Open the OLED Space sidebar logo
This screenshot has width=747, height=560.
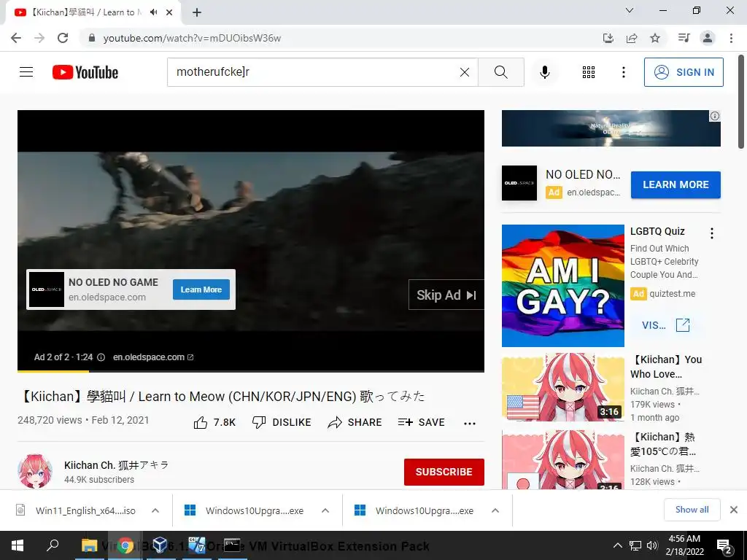(519, 183)
